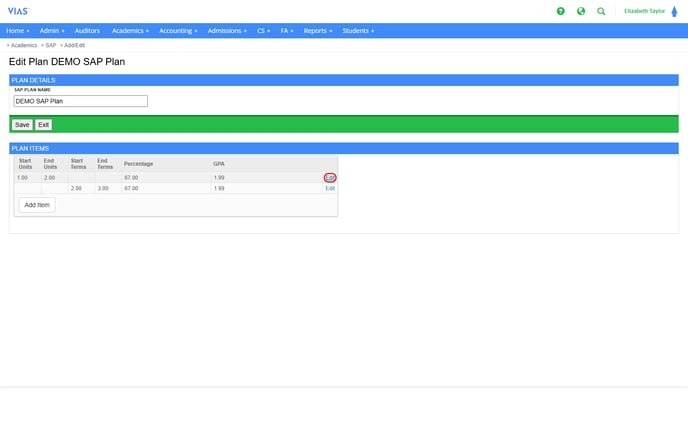688x421 pixels.
Task: Click the blue user avatar icon
Action: click(x=674, y=11)
